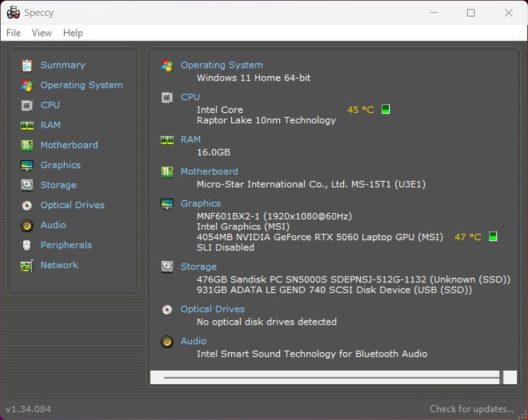Go to Motherboard in the sidebar
Image resolution: width=528 pixels, height=420 pixels.
coord(69,145)
